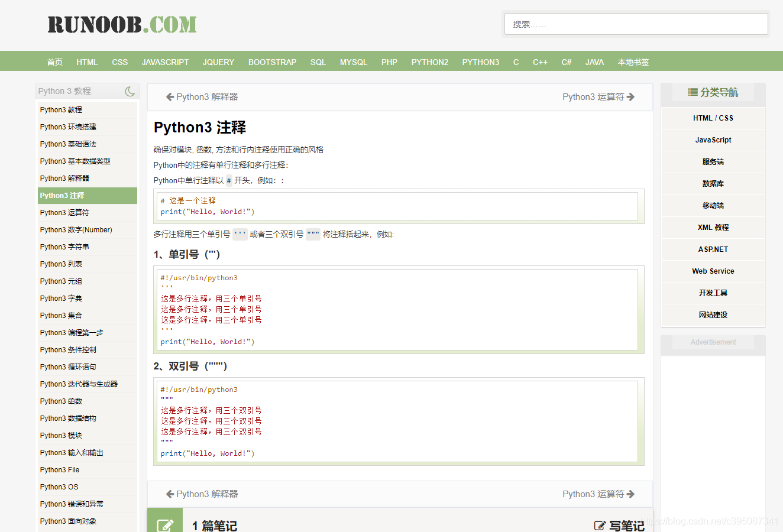Select C# in the navigation bar

point(567,62)
